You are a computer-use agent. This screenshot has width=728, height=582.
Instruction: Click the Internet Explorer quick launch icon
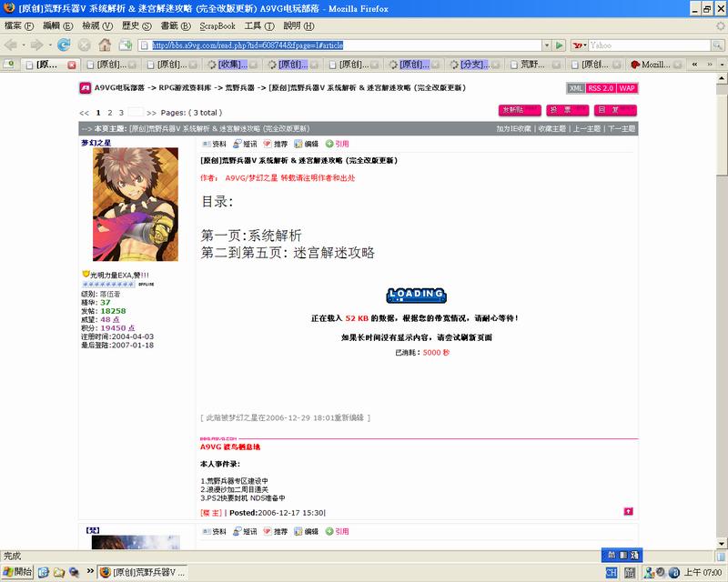(44, 572)
